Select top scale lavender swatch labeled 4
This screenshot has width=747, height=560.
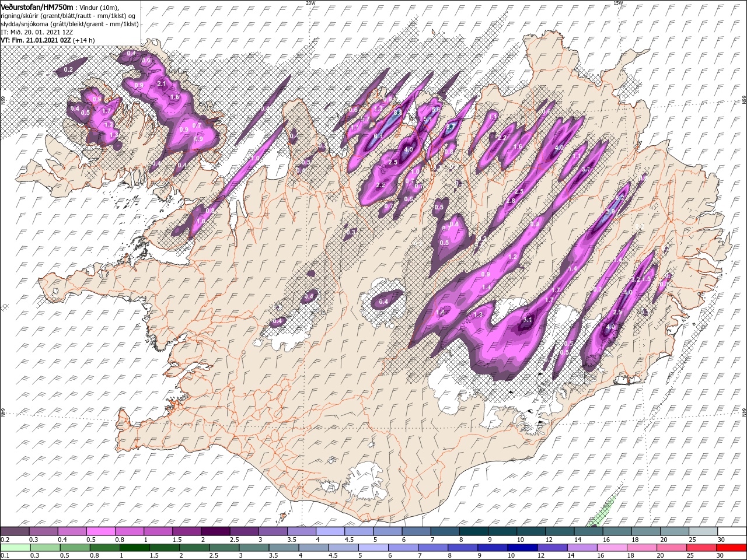(330, 531)
